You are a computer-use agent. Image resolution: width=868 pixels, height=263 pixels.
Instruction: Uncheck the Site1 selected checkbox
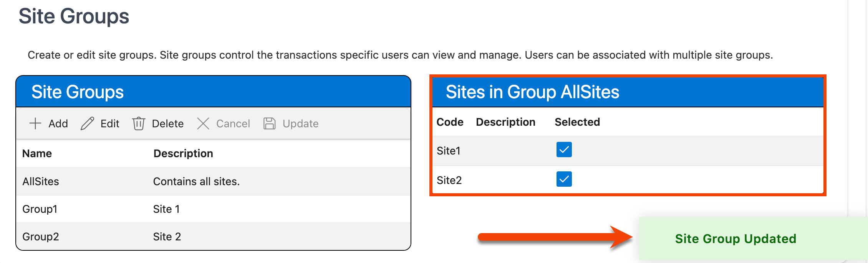pos(564,150)
